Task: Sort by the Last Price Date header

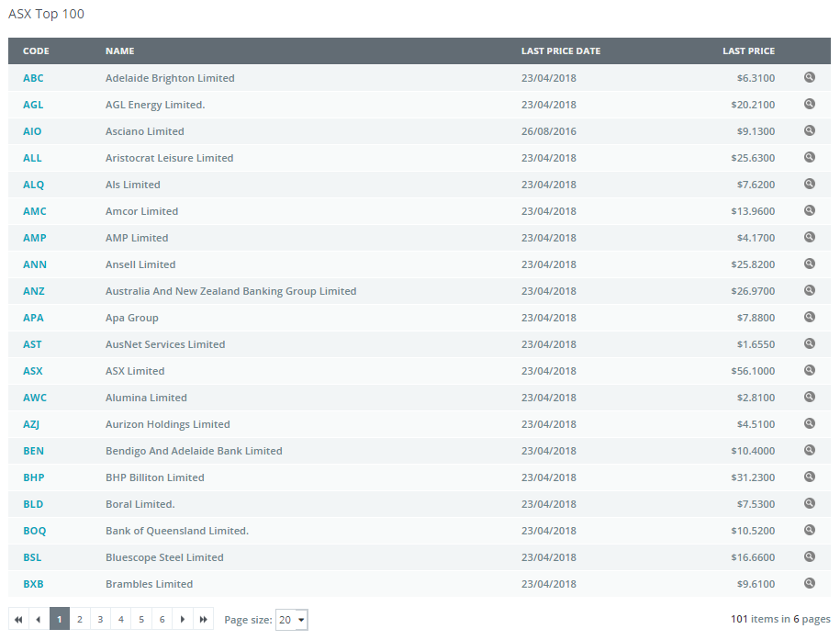Action: pos(560,51)
